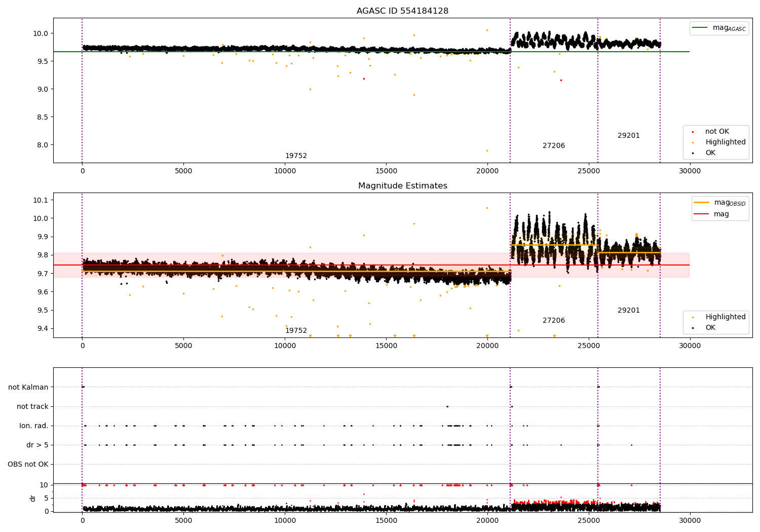This screenshot has width=760, height=532.
Task: Click the 5000 x-axis tick under Magnitude Estimates
Action: click(183, 346)
